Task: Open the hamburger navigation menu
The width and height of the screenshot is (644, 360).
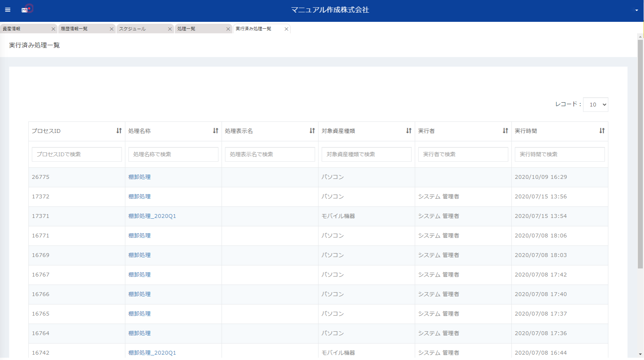Action: point(8,10)
